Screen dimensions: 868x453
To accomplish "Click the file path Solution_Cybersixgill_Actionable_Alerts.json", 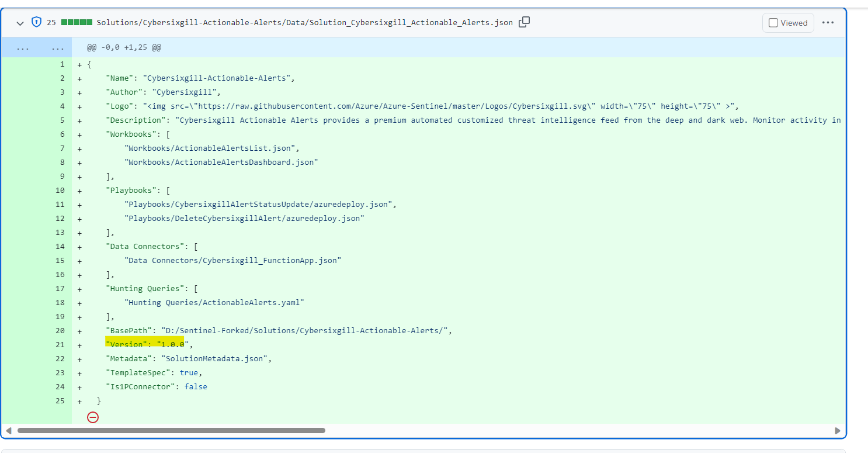I will tap(304, 23).
